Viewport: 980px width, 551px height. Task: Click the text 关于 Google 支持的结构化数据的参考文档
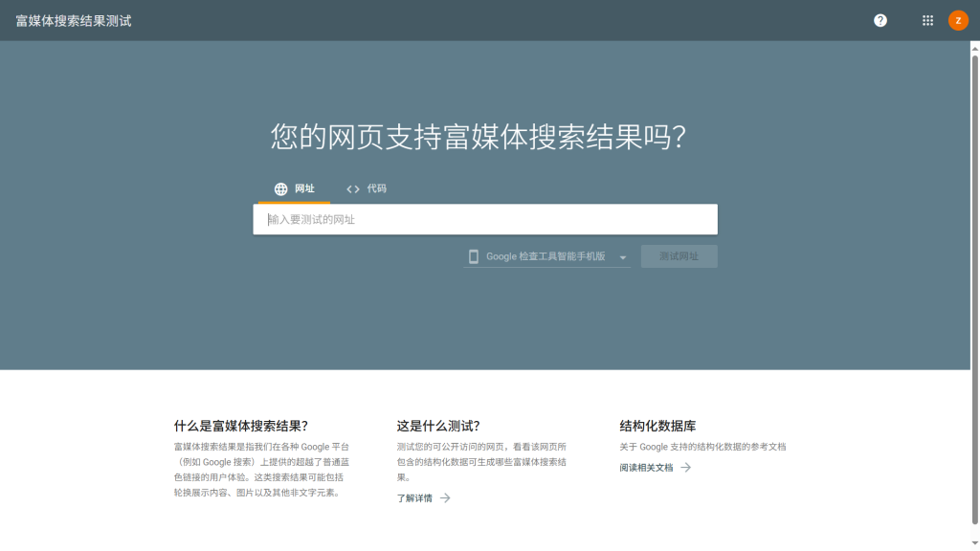702,447
